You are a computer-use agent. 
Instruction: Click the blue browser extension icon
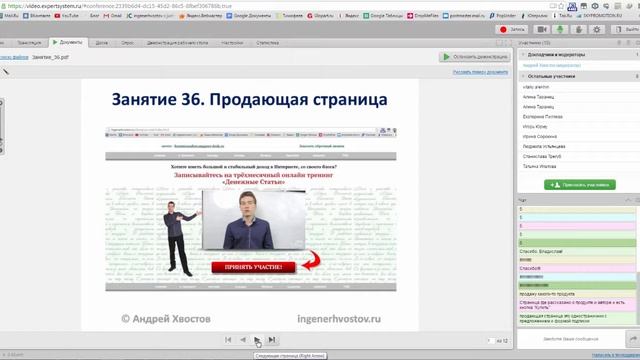click(x=572, y=6)
